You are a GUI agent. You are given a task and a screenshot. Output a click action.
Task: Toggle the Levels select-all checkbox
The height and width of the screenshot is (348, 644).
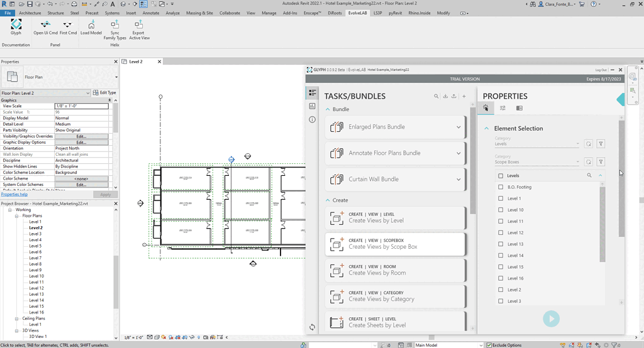tap(500, 176)
